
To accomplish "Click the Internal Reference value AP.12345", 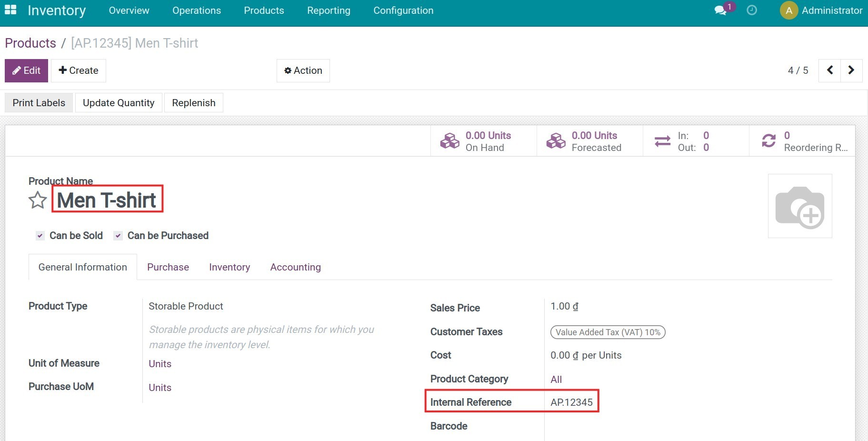I will 572,402.
